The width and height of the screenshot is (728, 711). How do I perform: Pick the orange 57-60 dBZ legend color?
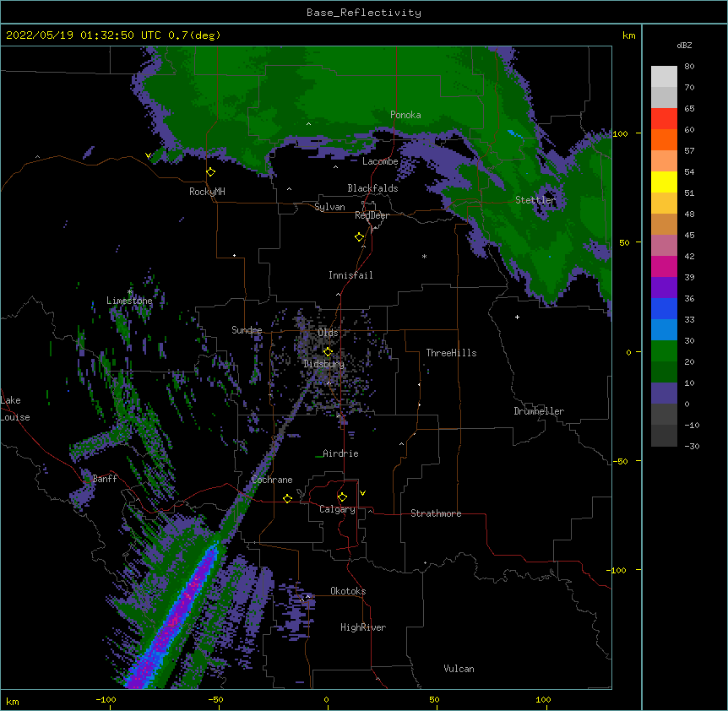coord(664,139)
